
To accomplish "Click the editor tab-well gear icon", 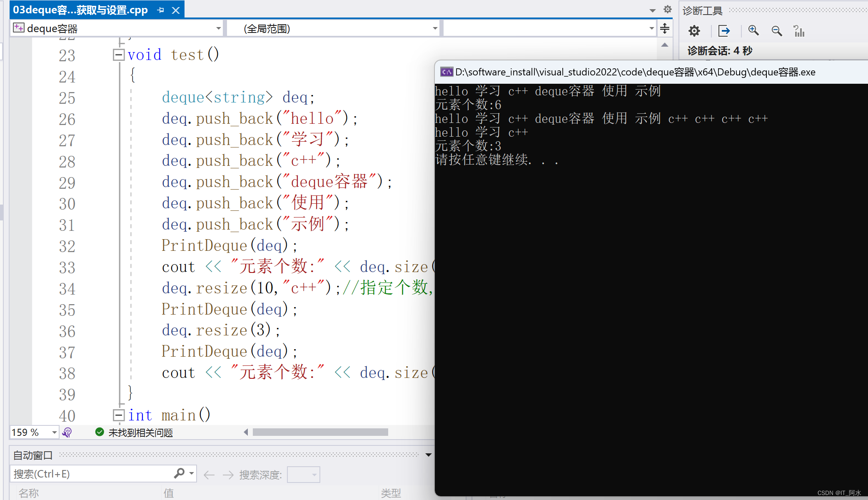I will tap(667, 9).
